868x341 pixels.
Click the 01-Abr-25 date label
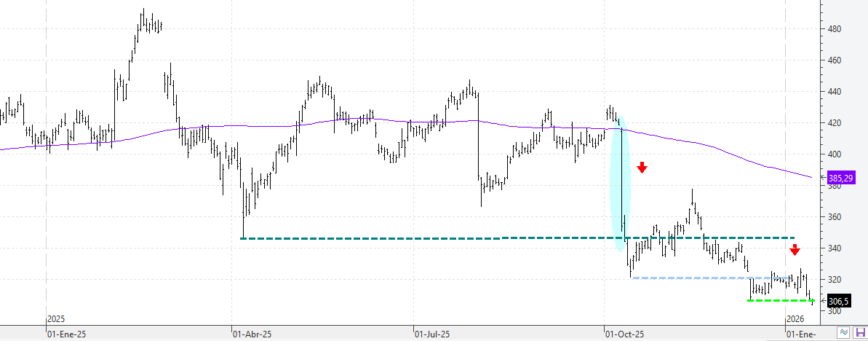251,334
